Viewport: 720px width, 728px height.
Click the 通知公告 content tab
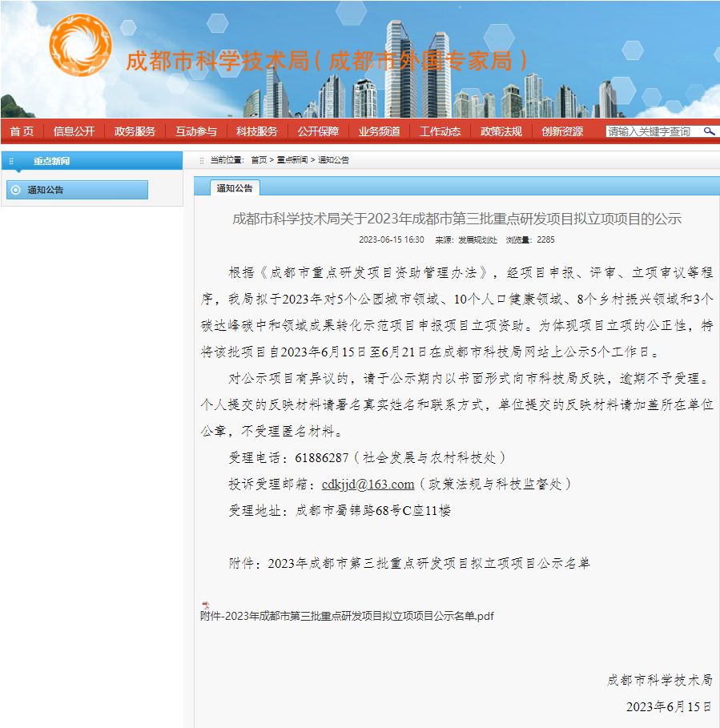tap(234, 188)
